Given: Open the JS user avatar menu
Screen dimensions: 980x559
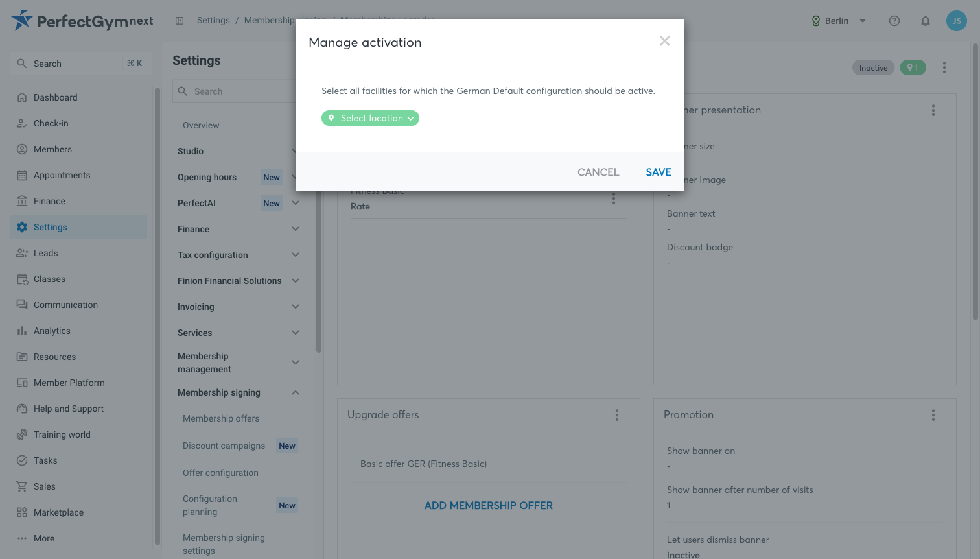Looking at the screenshot, I should pyautogui.click(x=957, y=21).
